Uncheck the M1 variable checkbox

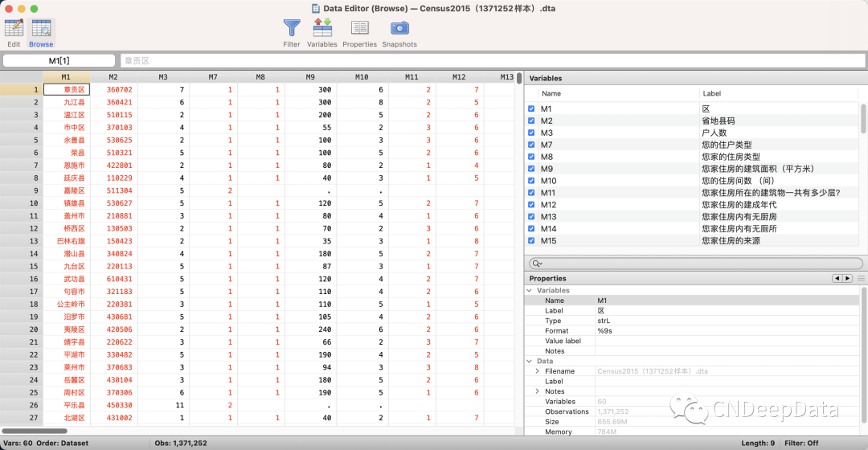531,109
